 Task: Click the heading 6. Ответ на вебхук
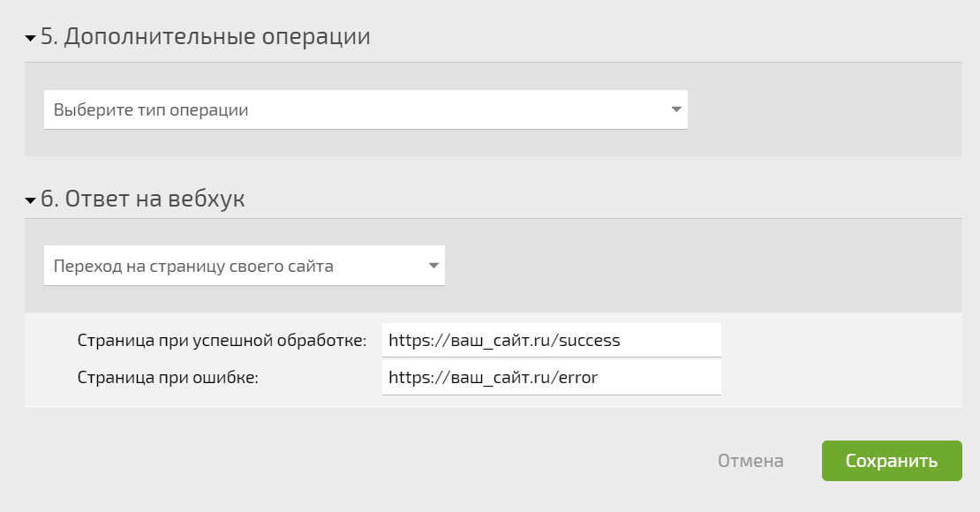(x=142, y=199)
